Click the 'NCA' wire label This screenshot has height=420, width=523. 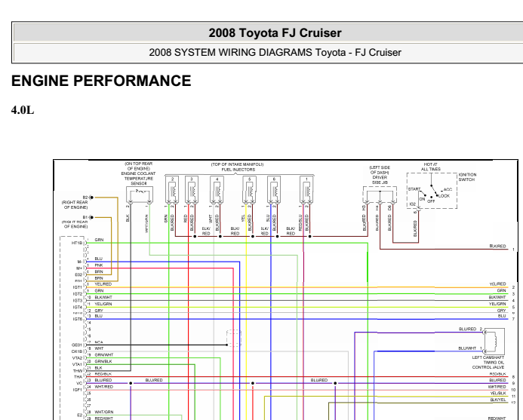click(x=99, y=342)
